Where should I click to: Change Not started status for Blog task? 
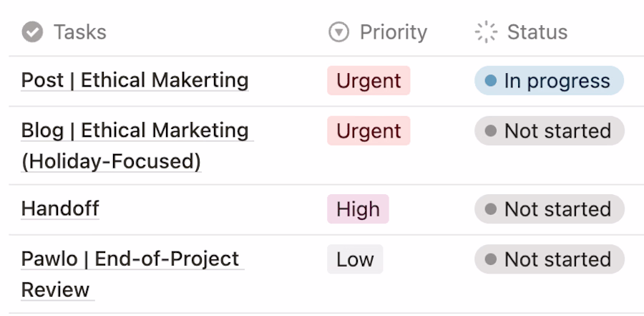[x=550, y=131]
